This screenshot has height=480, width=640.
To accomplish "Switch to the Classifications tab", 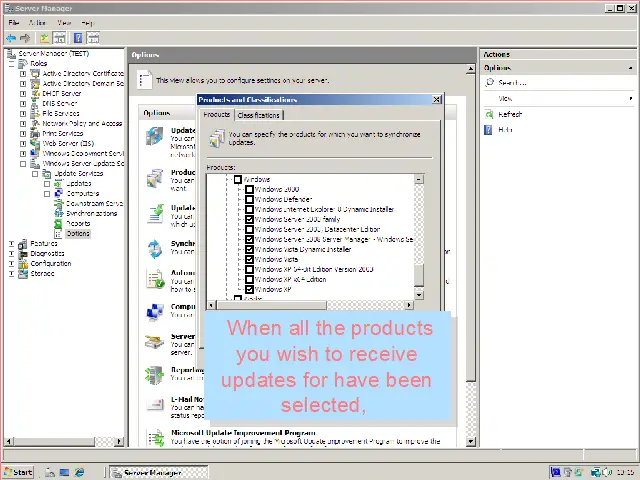I will pyautogui.click(x=258, y=116).
